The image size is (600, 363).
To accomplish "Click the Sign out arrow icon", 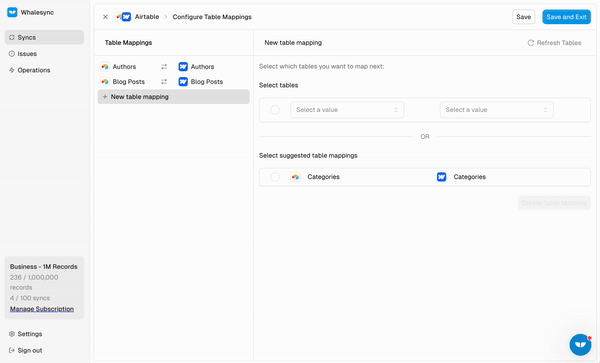I will [x=12, y=350].
